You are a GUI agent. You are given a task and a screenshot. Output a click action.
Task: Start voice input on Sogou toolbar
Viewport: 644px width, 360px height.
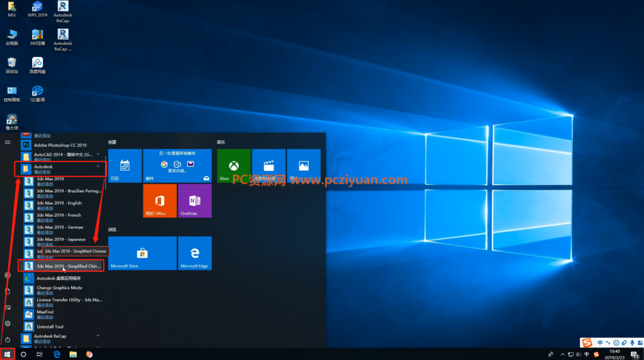point(632,343)
